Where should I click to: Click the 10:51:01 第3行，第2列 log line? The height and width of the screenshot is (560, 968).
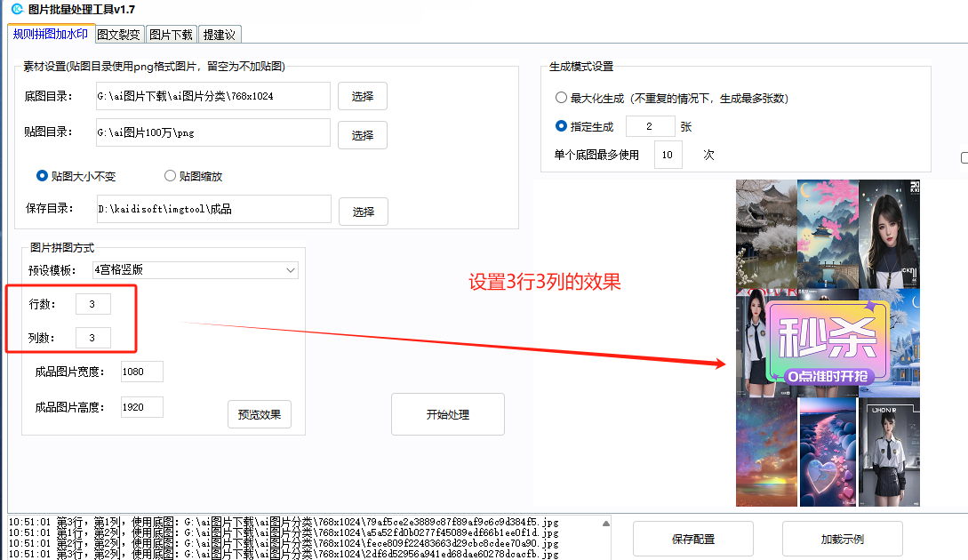click(284, 555)
